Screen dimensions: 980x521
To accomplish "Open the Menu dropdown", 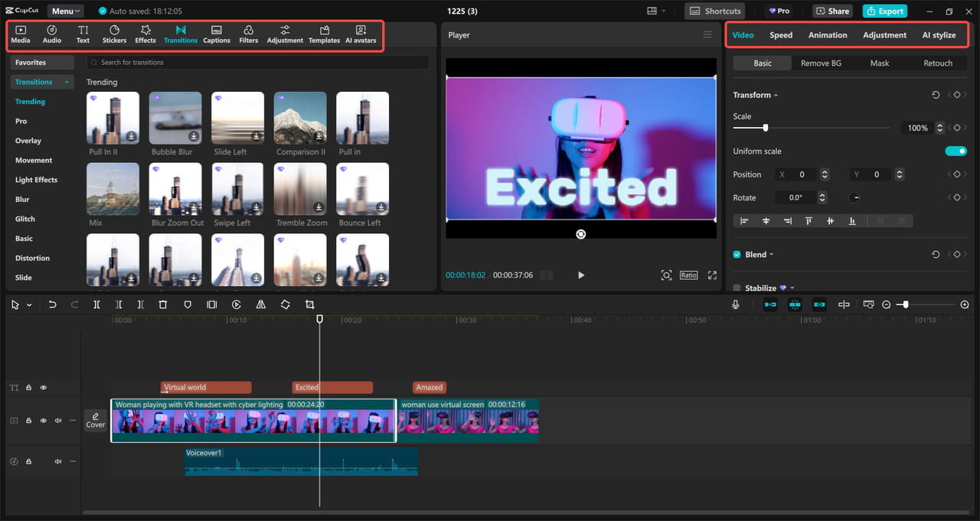I will pos(67,11).
